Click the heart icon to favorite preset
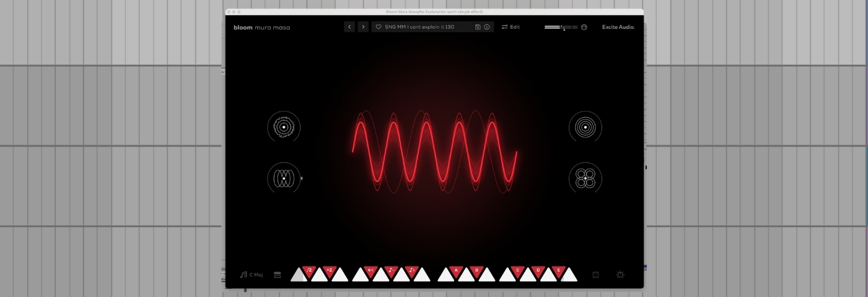 [379, 27]
